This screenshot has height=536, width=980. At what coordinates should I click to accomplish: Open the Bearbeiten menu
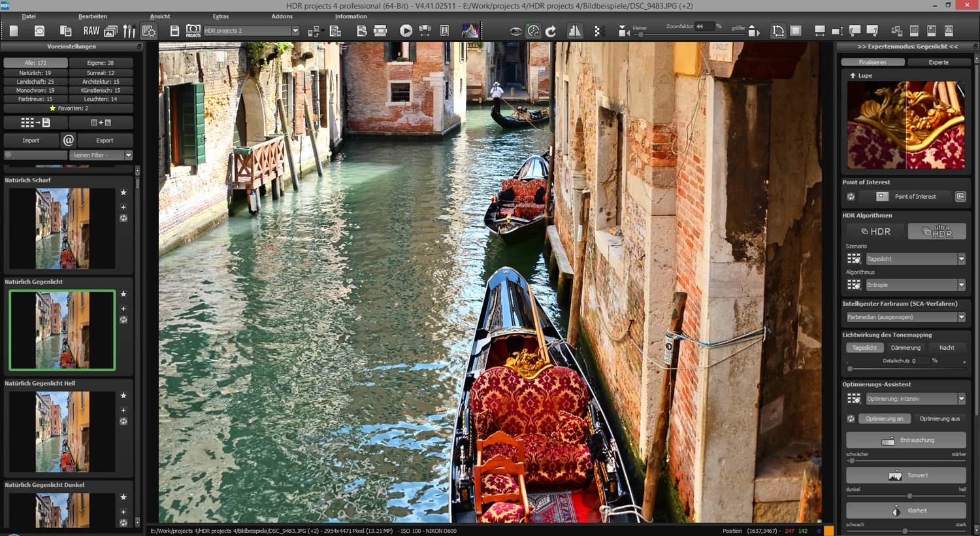click(x=93, y=16)
